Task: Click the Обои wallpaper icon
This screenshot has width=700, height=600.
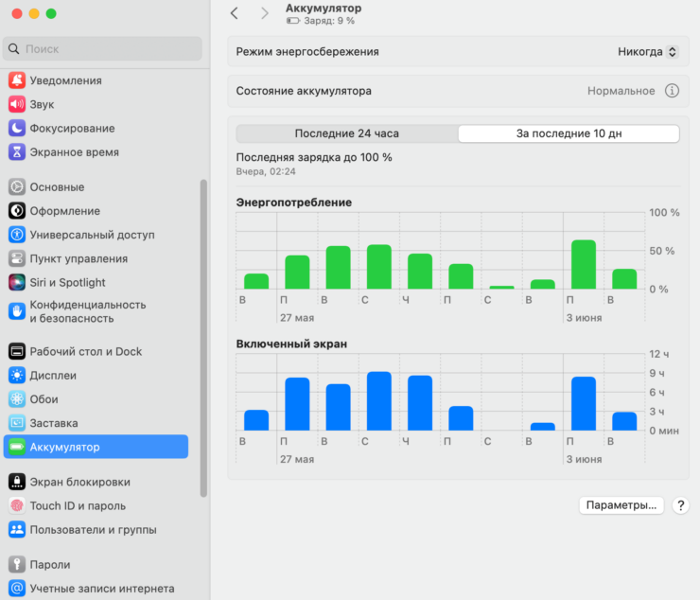Action: [x=17, y=399]
